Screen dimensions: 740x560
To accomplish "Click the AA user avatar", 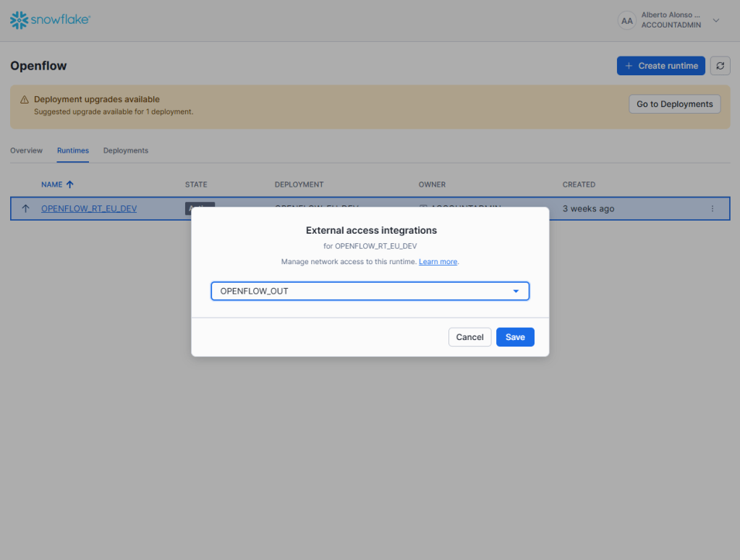I will coord(626,21).
